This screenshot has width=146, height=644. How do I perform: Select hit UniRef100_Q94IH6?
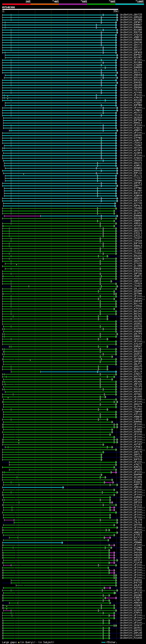131,42
